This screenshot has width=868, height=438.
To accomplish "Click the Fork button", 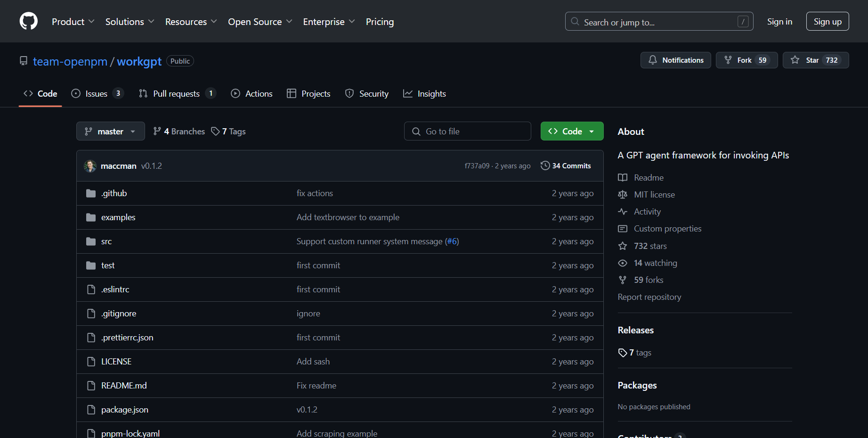I will click(746, 60).
